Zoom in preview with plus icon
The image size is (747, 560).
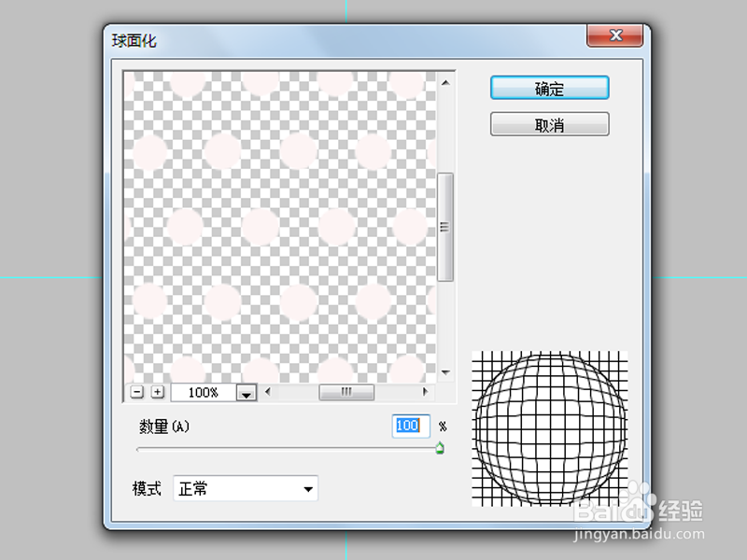(157, 392)
